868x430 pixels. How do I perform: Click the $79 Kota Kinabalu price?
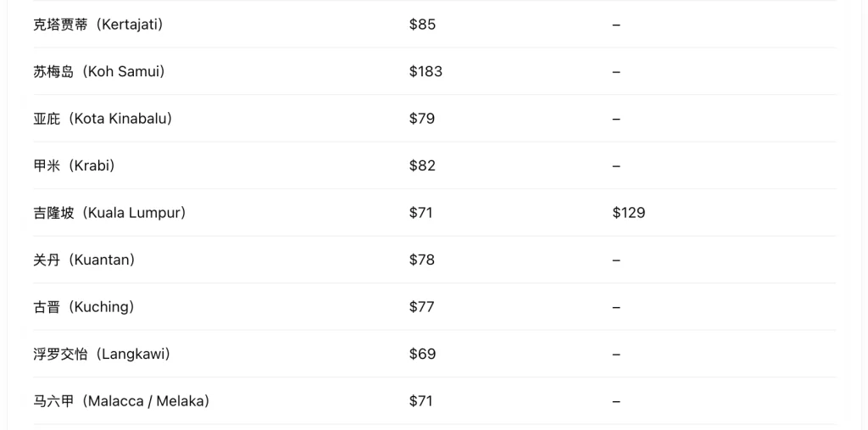(x=422, y=119)
